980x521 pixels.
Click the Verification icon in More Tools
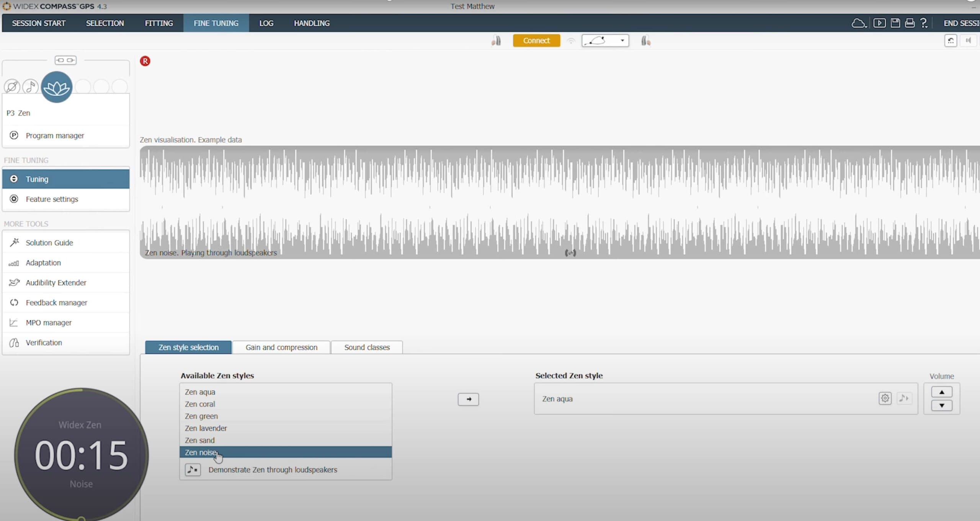(14, 342)
